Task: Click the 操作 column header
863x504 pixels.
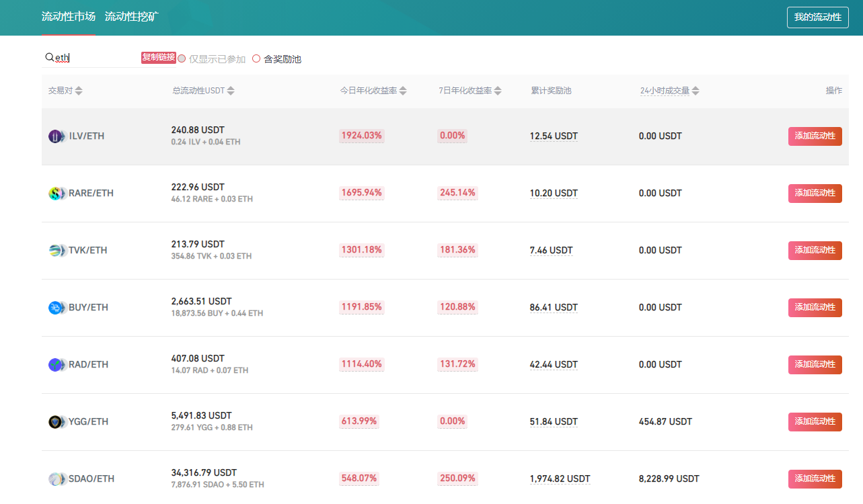Action: [x=834, y=91]
